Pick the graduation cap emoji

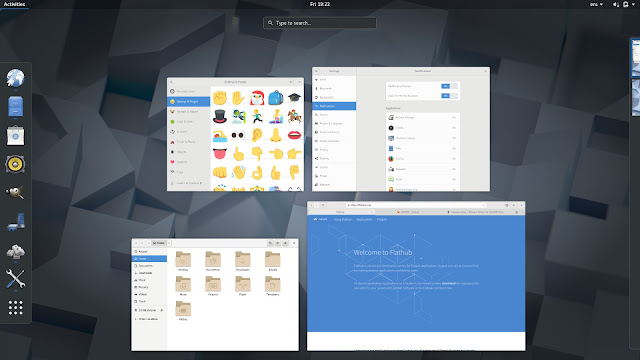pos(294,98)
